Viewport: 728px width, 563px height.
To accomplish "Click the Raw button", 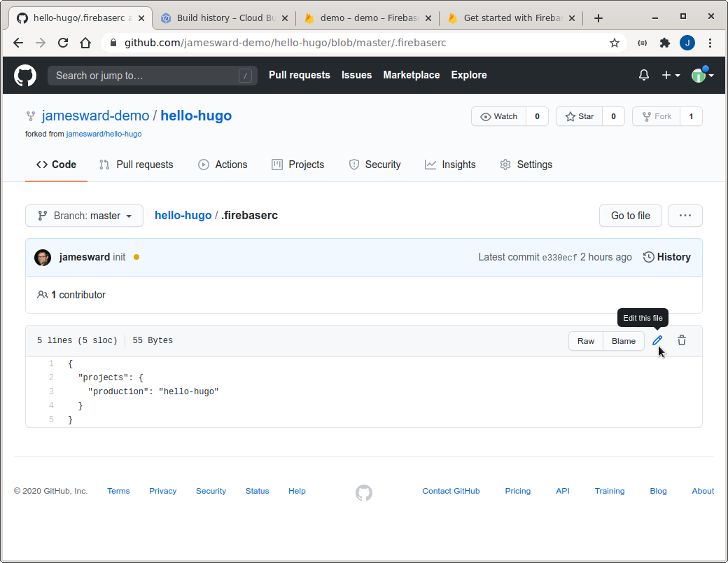I will click(586, 341).
